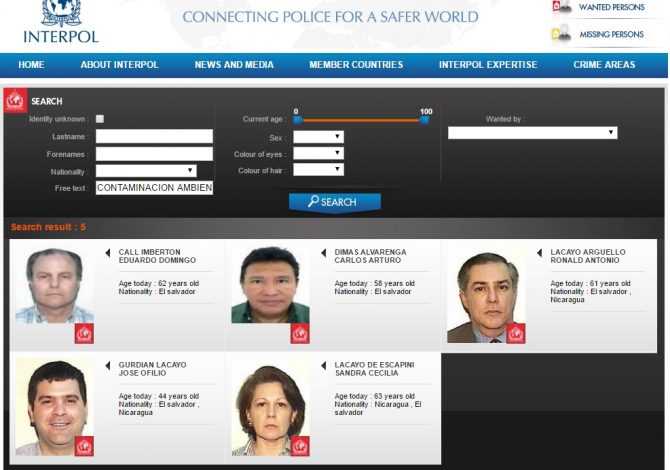The image size is (670, 470).
Task: Click the 'CONNECTING POLICE FOR A SAFER WORLD' tagline
Action: (330, 17)
